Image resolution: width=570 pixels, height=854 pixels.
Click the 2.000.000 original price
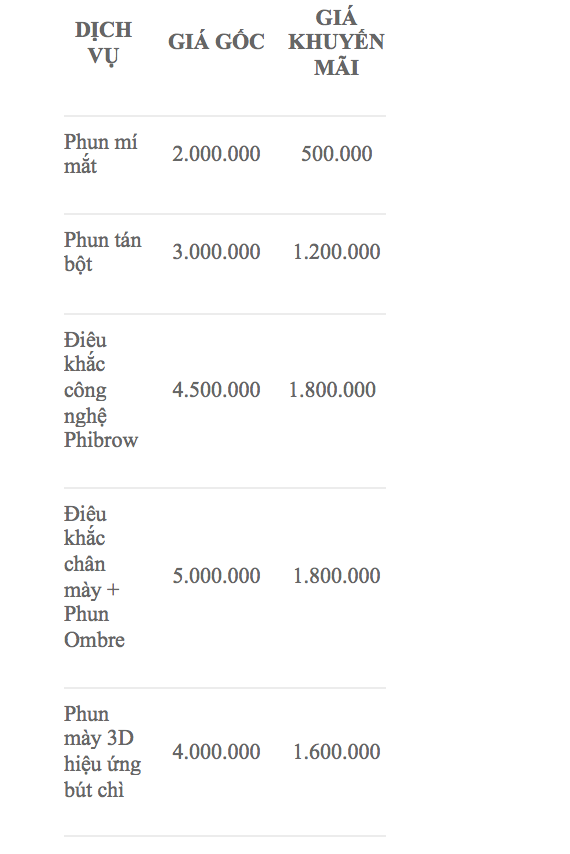(216, 154)
